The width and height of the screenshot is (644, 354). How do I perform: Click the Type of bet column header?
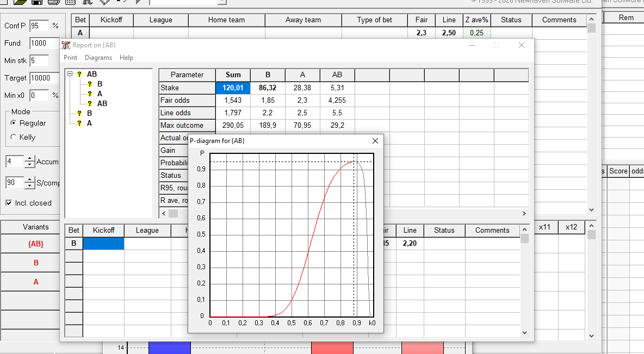[375, 20]
